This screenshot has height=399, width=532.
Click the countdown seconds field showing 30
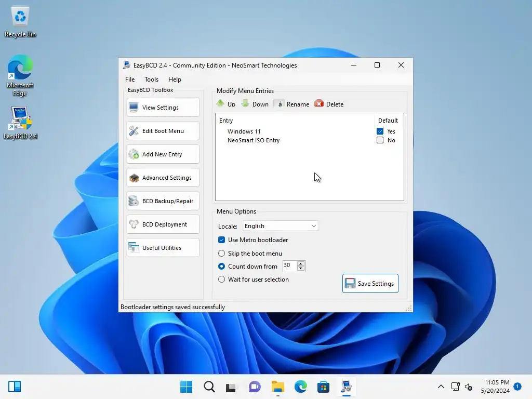pyautogui.click(x=289, y=265)
